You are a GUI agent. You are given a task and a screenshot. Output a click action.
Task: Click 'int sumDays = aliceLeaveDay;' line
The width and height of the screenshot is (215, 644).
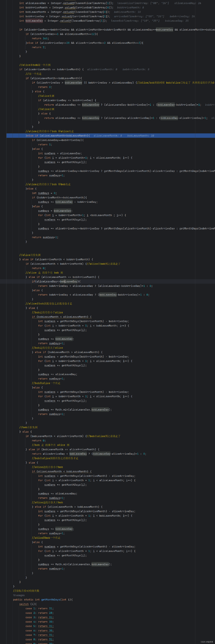(60, 154)
